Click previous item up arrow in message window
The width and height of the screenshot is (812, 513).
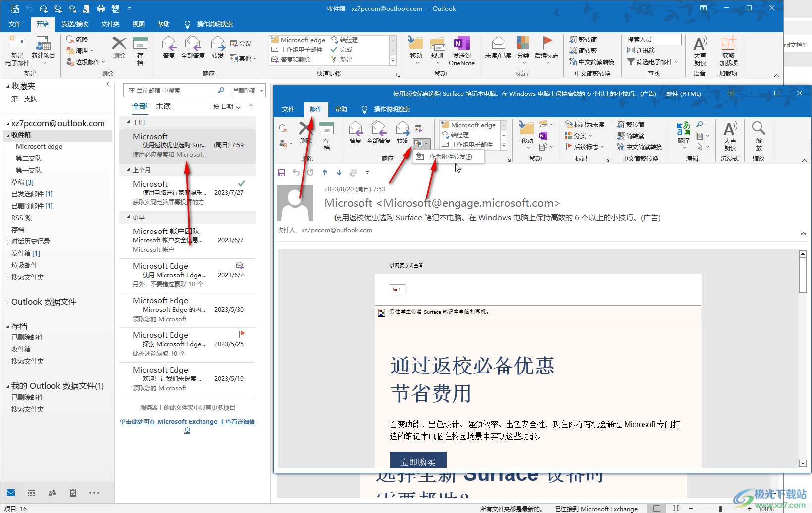point(325,172)
